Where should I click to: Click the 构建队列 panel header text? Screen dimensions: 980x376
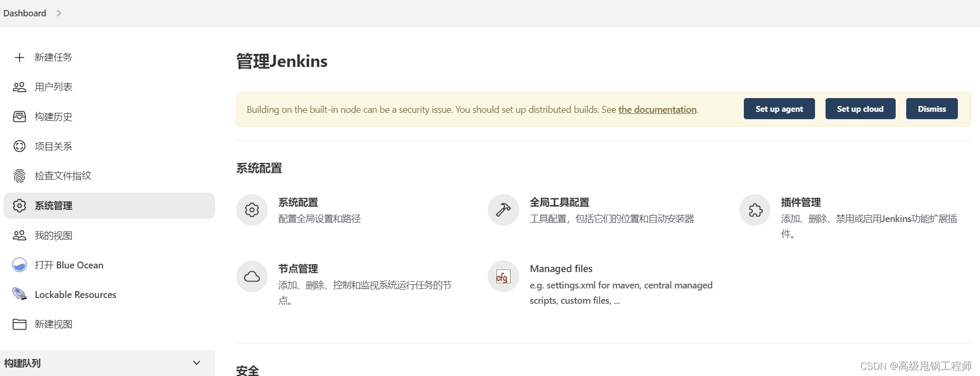[22, 363]
